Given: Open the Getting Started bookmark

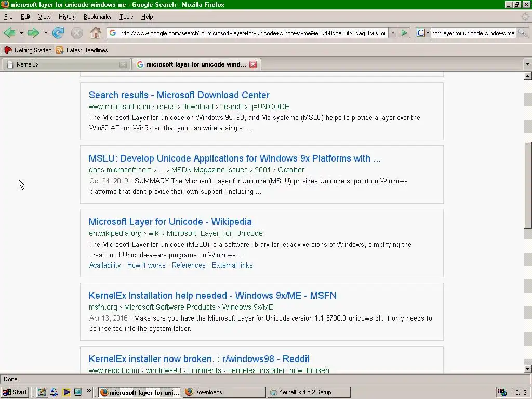Looking at the screenshot, I should coord(28,50).
